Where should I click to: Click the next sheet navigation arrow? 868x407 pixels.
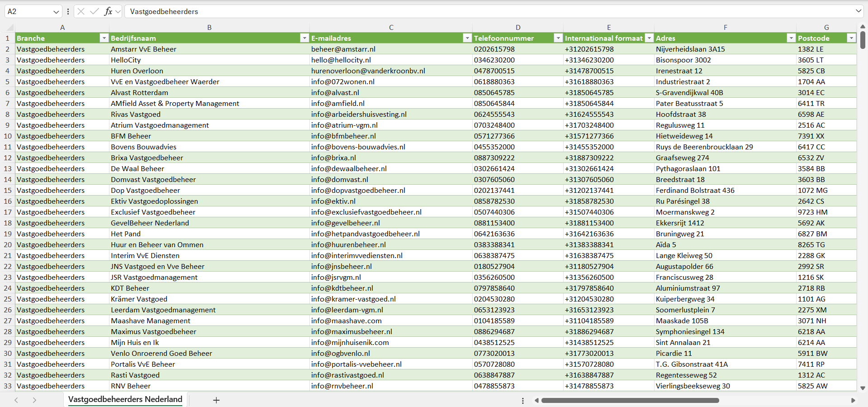(x=34, y=400)
